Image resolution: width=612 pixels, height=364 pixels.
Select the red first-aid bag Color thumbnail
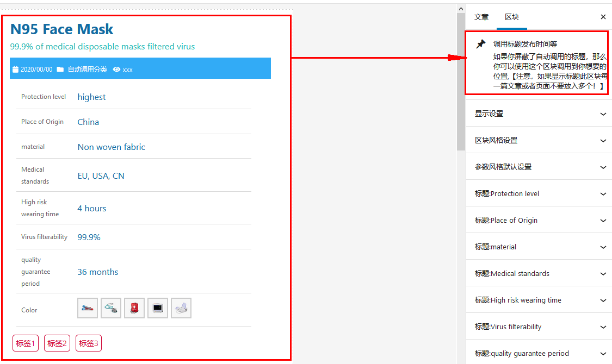pyautogui.click(x=134, y=308)
